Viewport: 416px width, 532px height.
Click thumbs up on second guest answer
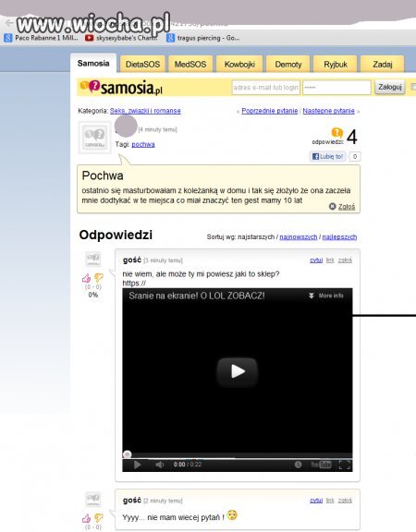pos(87,518)
